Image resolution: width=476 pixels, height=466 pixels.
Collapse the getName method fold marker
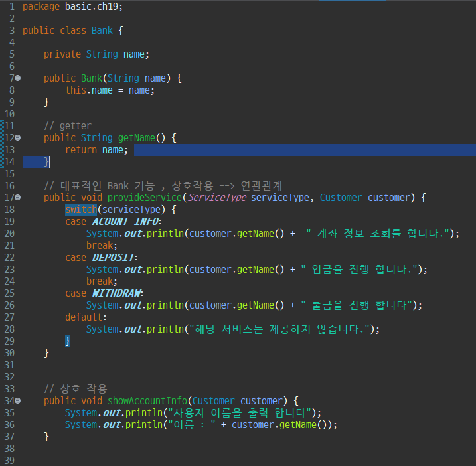pyautogui.click(x=18, y=138)
